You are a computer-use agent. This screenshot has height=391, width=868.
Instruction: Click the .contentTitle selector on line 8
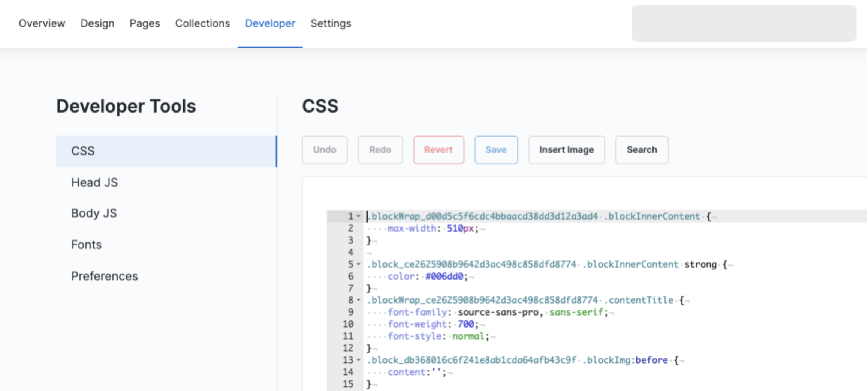(x=638, y=300)
